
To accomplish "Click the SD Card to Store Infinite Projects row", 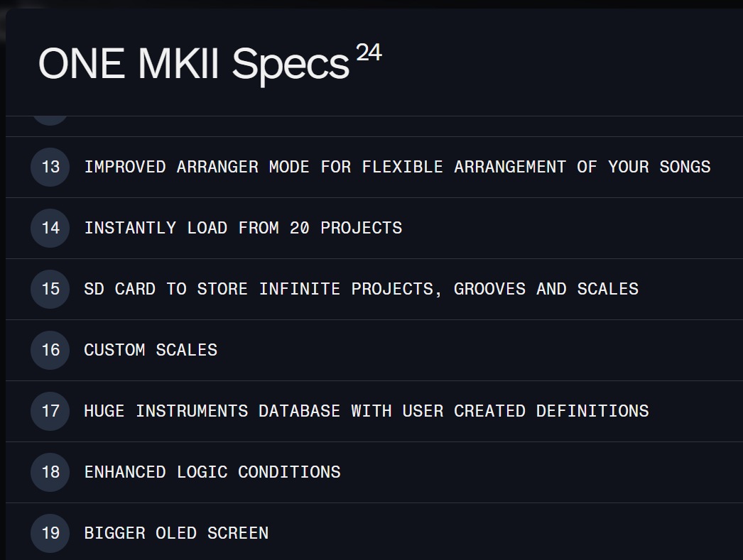I will click(374, 290).
